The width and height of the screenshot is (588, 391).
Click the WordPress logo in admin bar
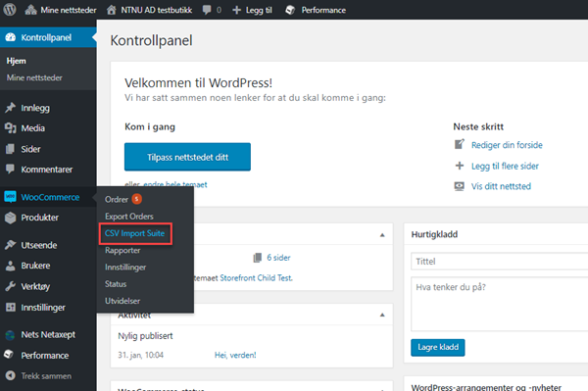tap(10, 10)
